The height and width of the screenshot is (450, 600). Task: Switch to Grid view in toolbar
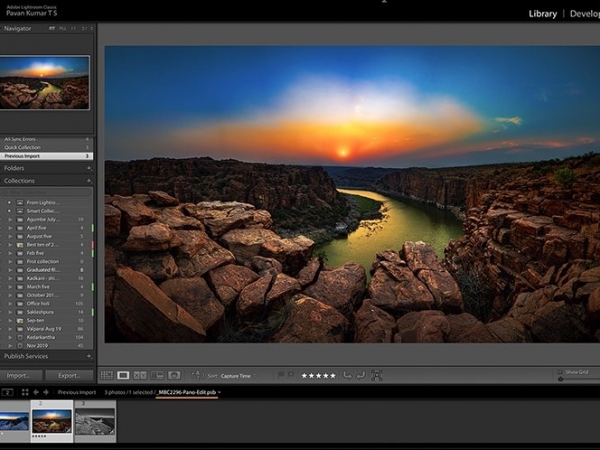[107, 375]
